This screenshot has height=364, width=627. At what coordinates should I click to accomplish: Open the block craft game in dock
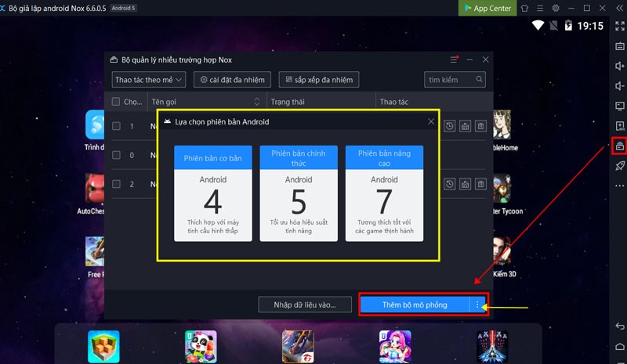[x=103, y=347]
